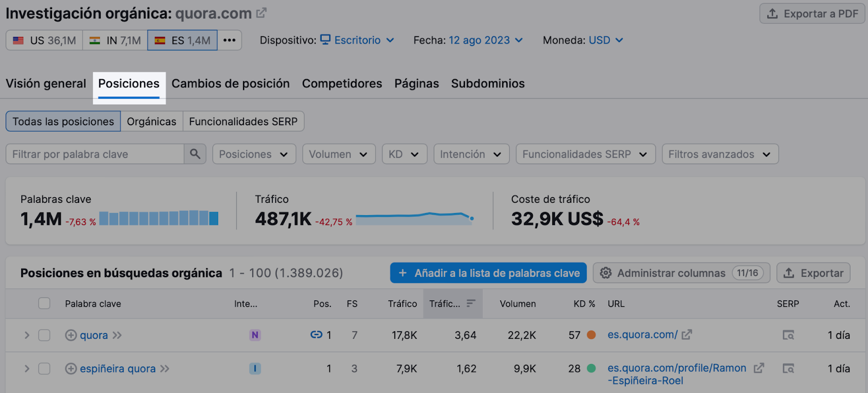Sort by the Volumen column header
This screenshot has width=868, height=393.
518,304
